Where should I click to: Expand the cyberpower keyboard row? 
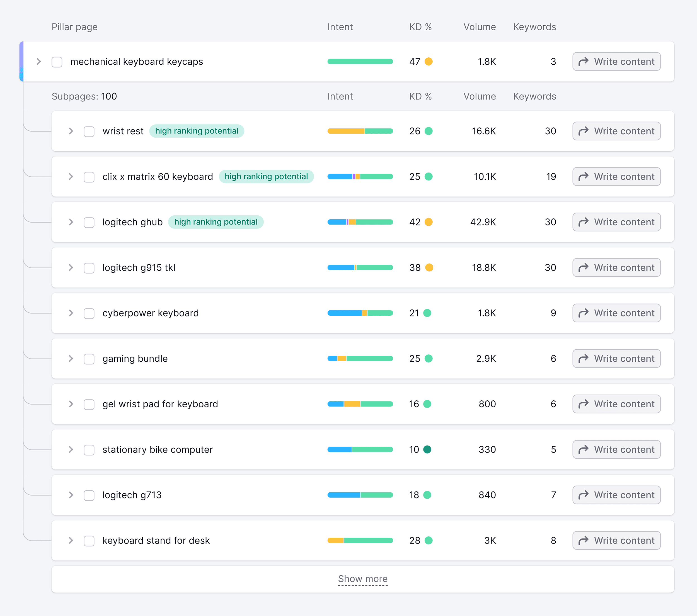coord(71,313)
